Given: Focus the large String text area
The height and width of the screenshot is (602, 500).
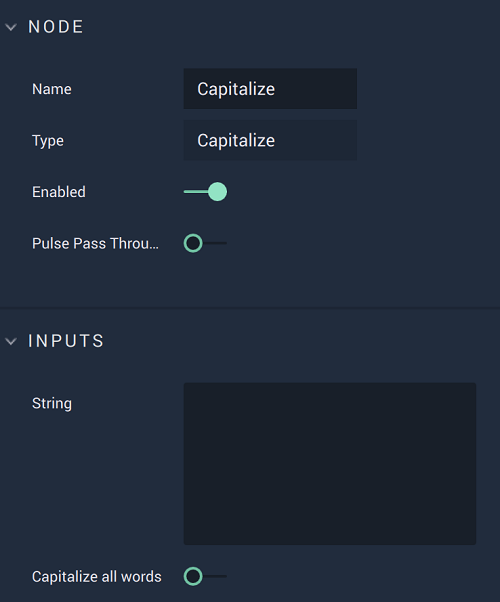Looking at the screenshot, I should pyautogui.click(x=330, y=464).
